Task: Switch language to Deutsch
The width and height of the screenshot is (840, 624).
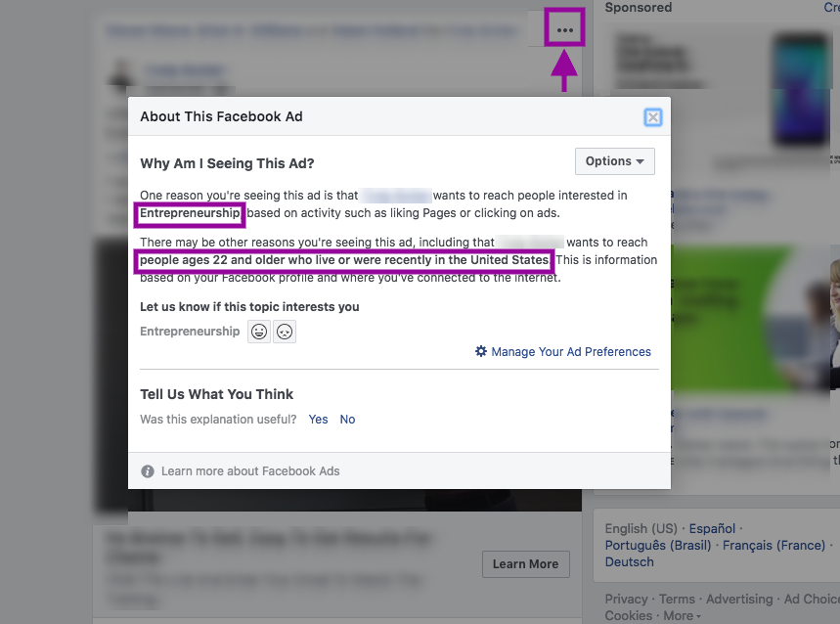Action: (x=630, y=561)
